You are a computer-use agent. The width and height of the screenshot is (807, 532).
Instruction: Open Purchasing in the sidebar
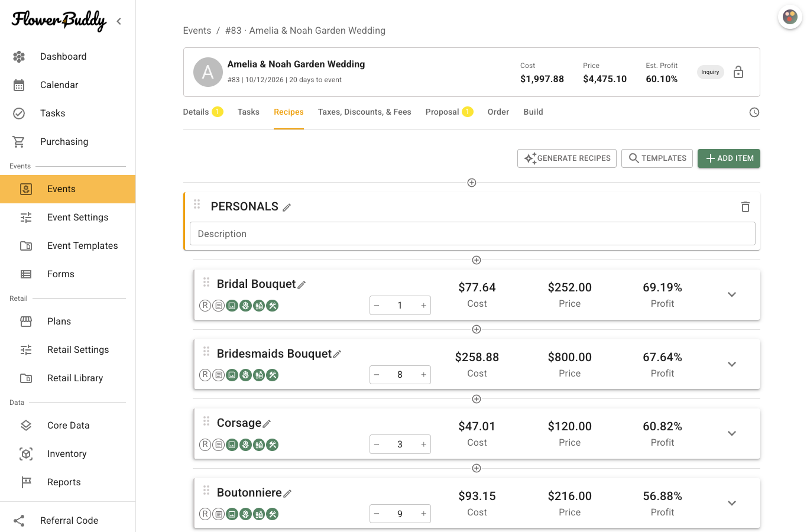pos(67,142)
